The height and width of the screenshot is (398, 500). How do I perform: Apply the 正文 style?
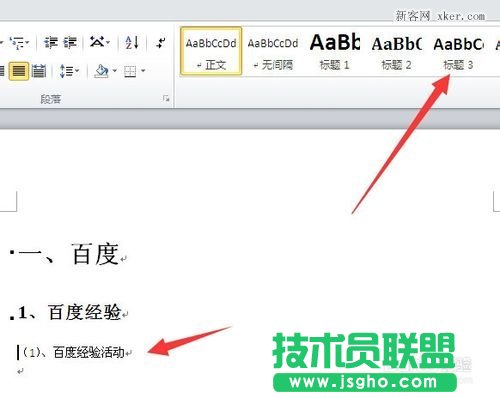211,51
